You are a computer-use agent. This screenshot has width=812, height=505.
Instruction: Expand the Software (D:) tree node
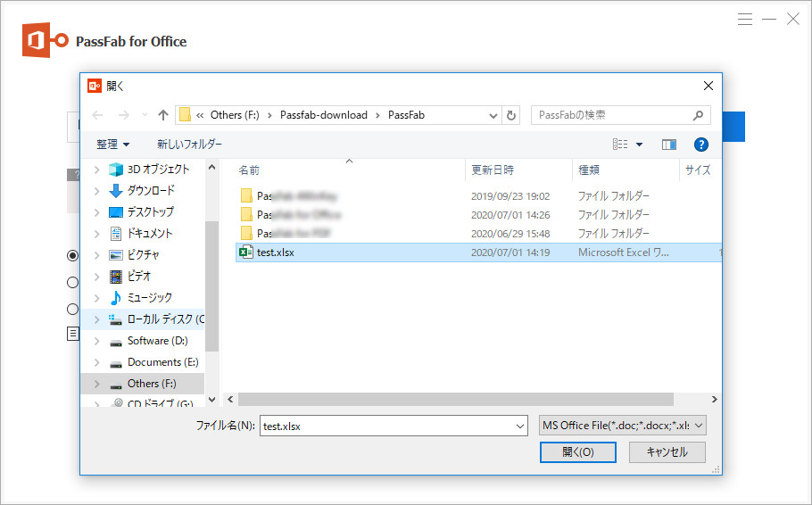97,341
